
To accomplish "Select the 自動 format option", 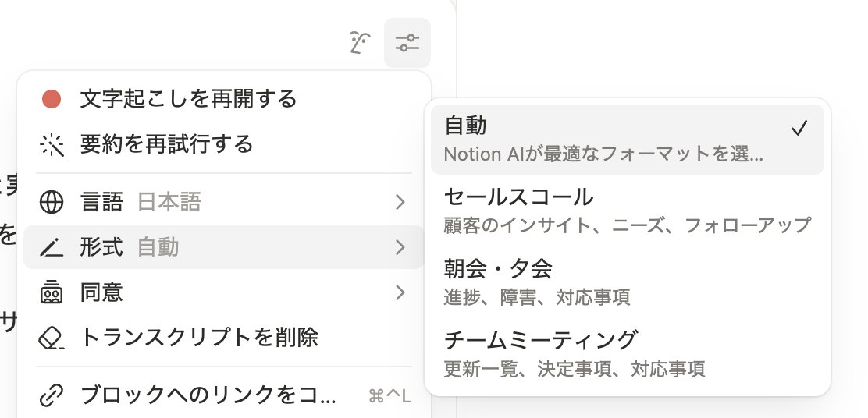I will tap(628, 140).
